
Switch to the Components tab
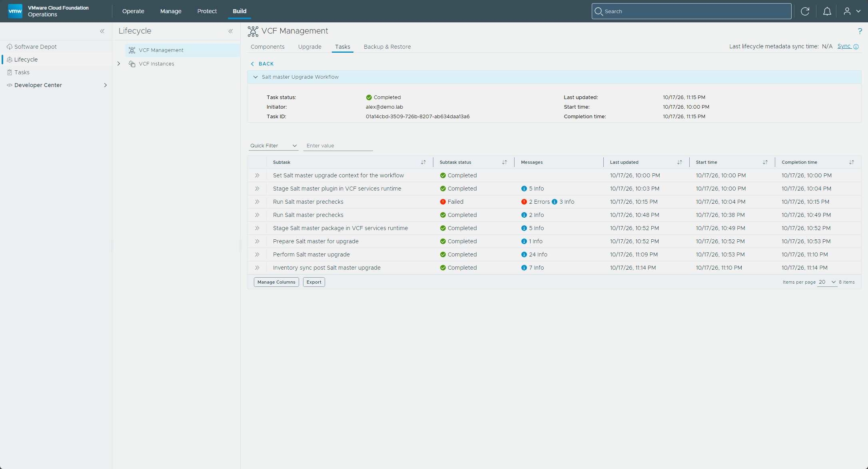click(267, 47)
